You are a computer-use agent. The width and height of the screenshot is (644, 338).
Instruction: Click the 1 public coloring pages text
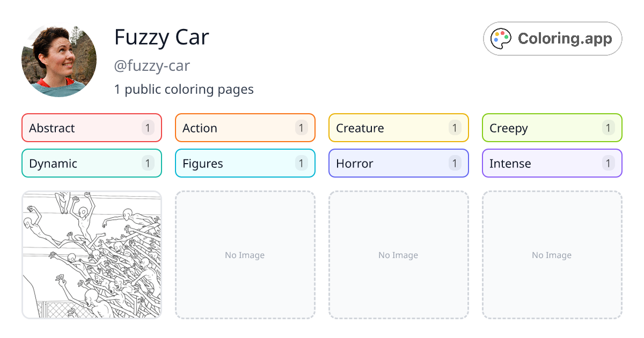click(184, 89)
